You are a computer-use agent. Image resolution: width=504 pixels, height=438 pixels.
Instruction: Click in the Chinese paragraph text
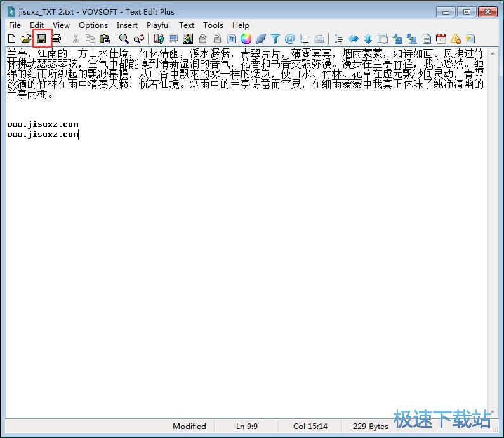pyautogui.click(x=245, y=74)
